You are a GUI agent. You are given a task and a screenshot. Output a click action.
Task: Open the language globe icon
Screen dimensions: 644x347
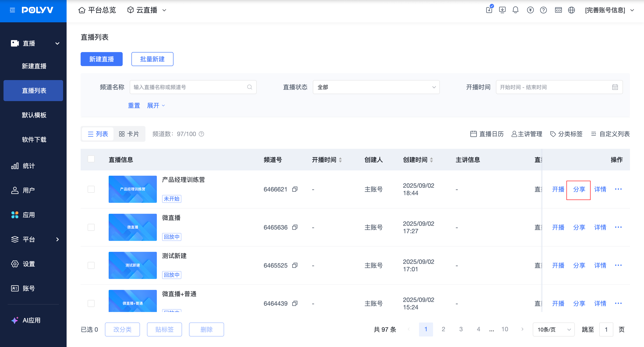point(571,10)
